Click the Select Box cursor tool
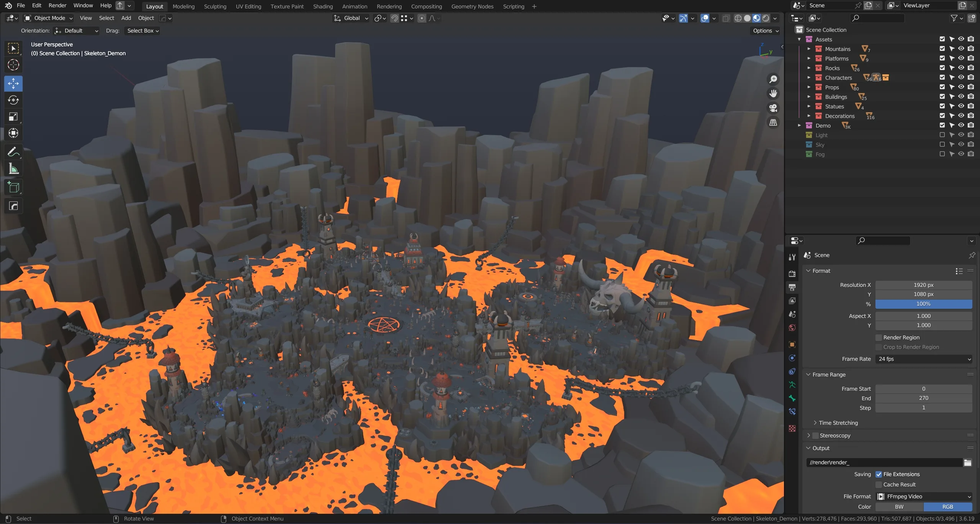Image resolution: width=980 pixels, height=524 pixels. pyautogui.click(x=13, y=48)
